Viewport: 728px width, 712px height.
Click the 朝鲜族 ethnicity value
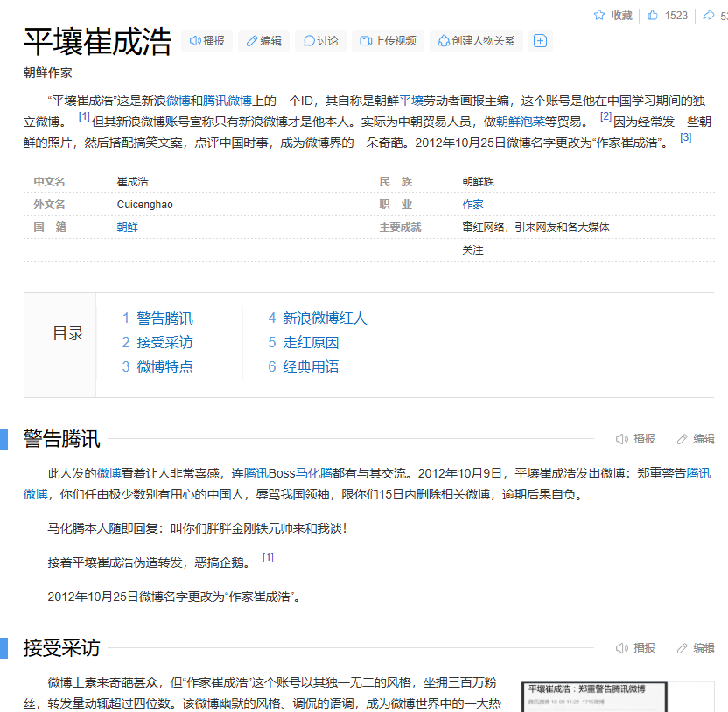point(479,181)
